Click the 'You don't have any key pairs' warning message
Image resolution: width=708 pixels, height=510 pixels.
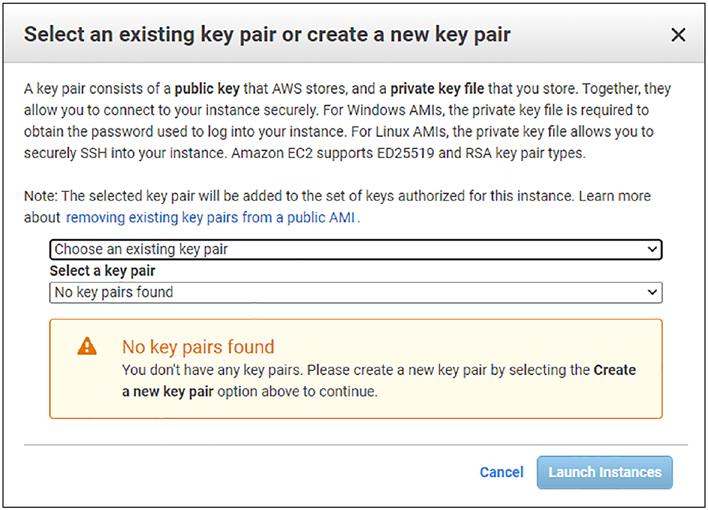[x=379, y=381]
